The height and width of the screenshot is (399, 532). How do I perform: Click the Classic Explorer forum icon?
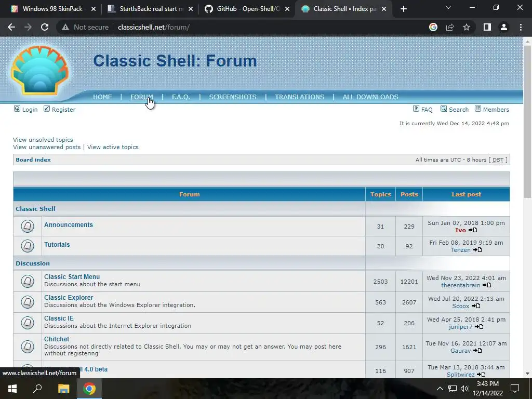(x=28, y=302)
